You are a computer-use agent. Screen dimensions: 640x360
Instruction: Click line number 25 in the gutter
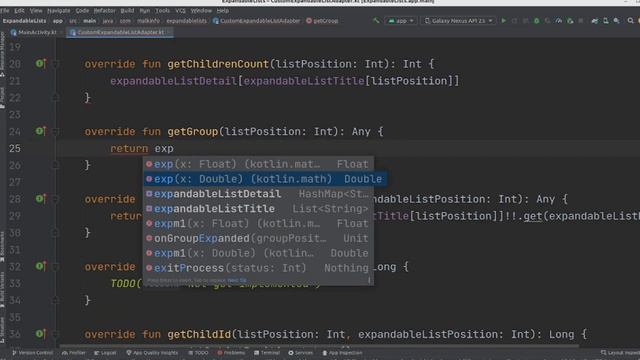pos(15,149)
